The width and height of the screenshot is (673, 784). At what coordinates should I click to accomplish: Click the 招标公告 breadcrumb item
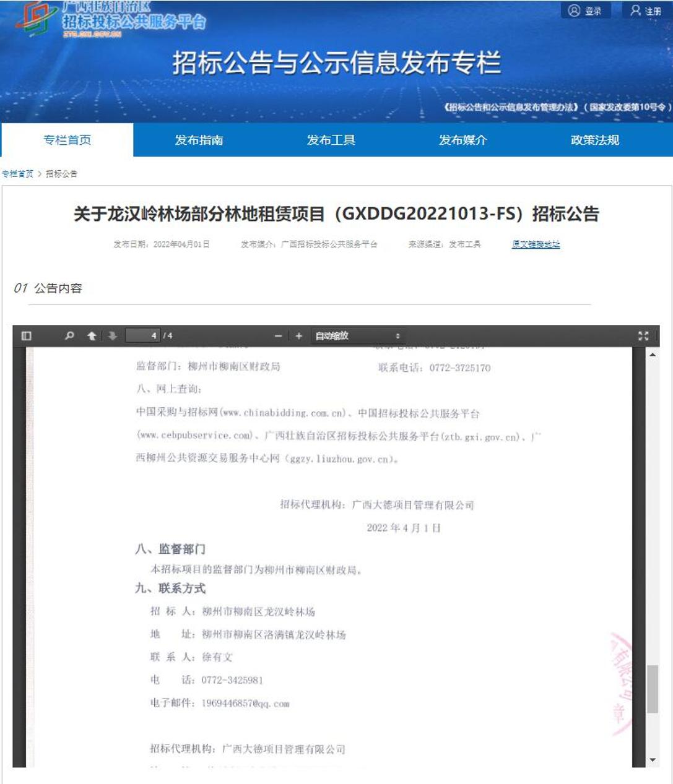coord(61,174)
